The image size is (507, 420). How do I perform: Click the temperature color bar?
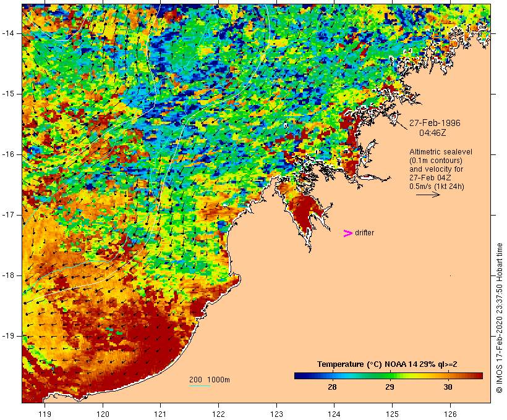388,376
